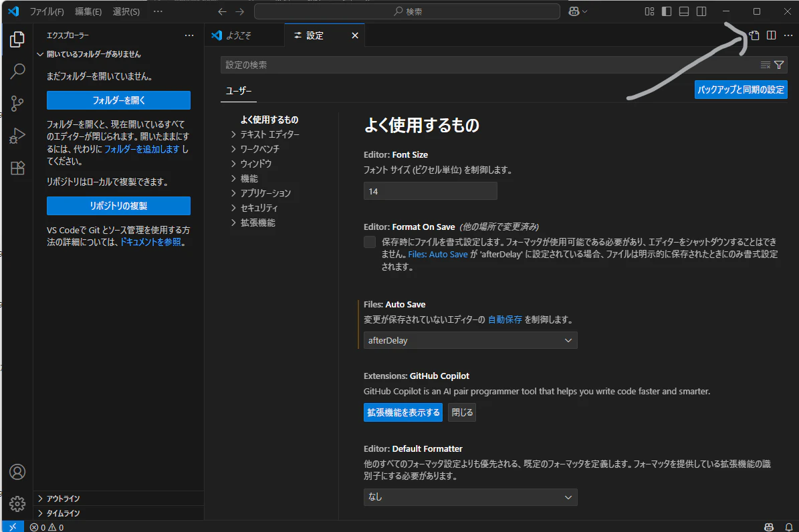Image resolution: width=799 pixels, height=532 pixels.
Task: Toggle the bottom panel visibility
Action: [684, 11]
